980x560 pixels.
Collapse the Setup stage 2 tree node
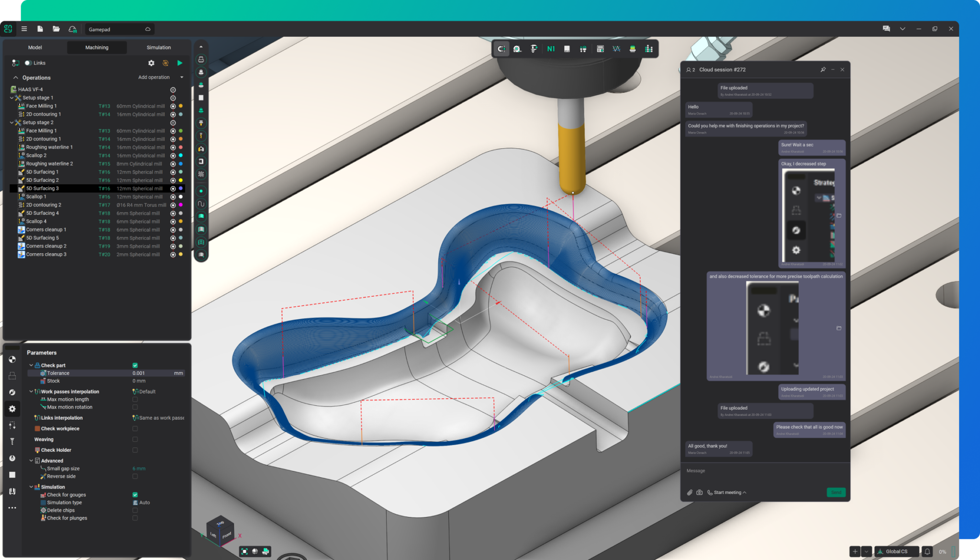point(12,123)
